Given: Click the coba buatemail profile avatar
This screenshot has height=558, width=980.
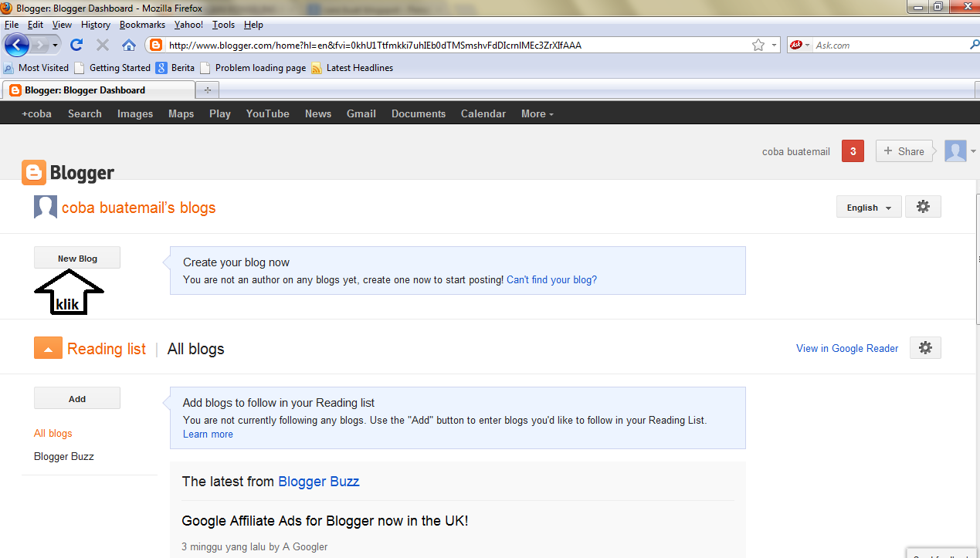Looking at the screenshot, I should 46,207.
